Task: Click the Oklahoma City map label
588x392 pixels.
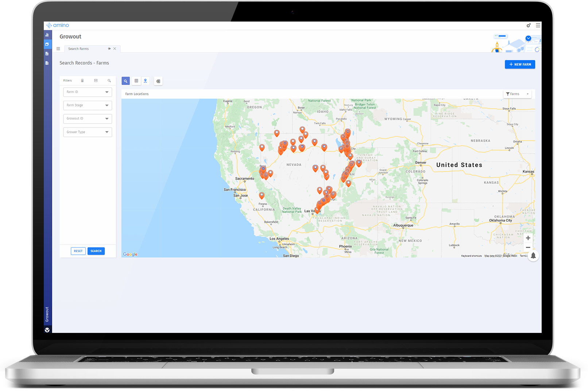Action: tap(500, 221)
